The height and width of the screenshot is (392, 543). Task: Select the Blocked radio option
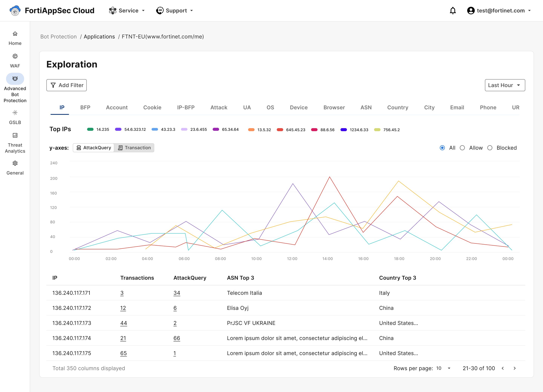490,148
